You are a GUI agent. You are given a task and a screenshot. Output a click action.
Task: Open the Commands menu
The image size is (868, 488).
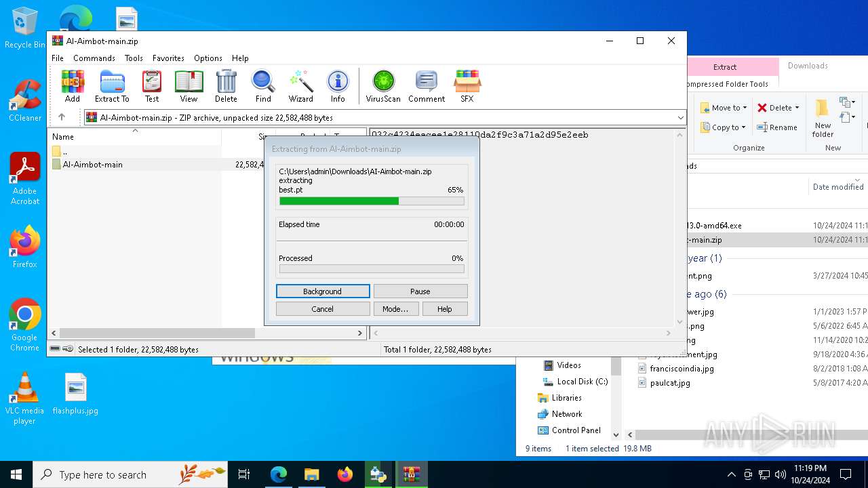(x=94, y=58)
